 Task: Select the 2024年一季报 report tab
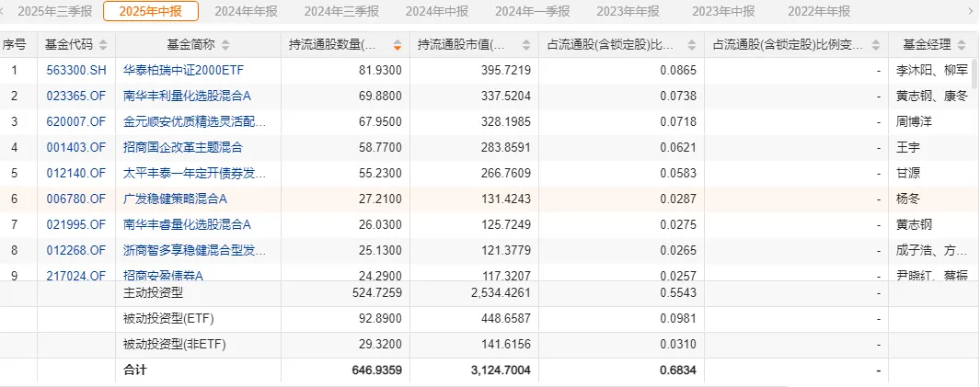coord(532,11)
